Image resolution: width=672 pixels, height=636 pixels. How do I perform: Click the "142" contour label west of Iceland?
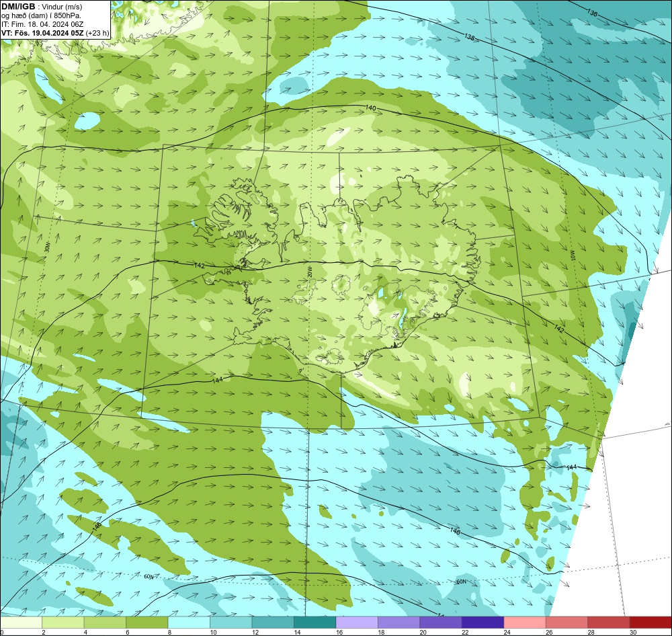[200, 266]
